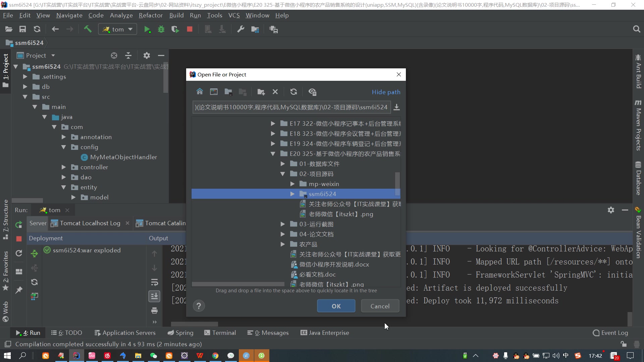The image size is (644, 362).
Task: Toggle scroll to end in console
Action: pyautogui.click(x=154, y=296)
